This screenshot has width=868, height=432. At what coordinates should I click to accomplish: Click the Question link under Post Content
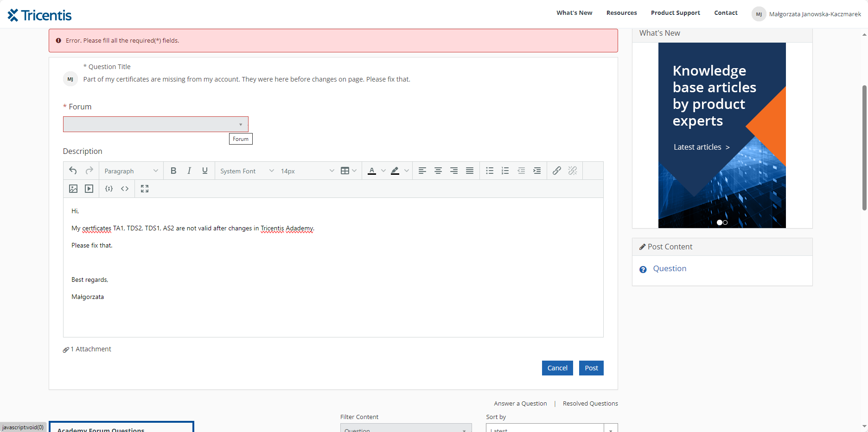(670, 268)
